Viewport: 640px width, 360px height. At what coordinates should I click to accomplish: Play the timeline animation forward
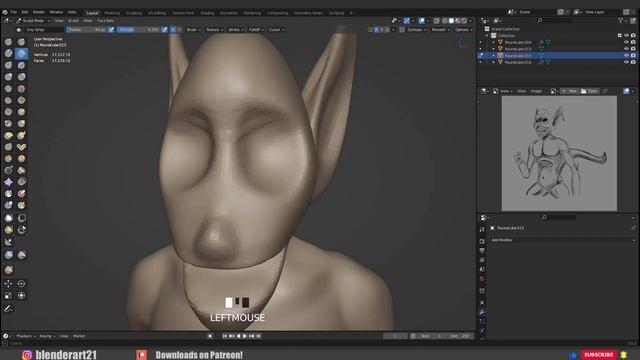[245, 336]
